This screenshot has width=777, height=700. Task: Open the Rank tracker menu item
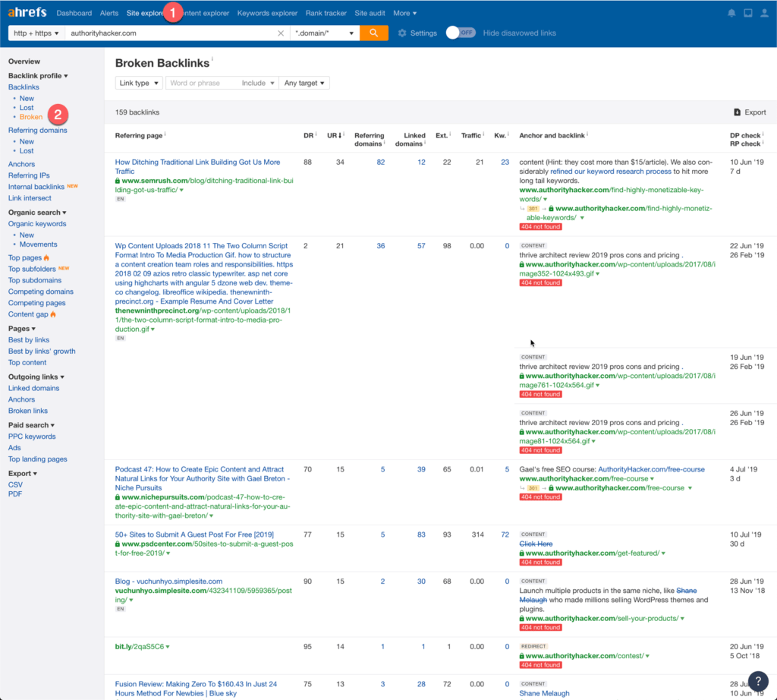326,13
